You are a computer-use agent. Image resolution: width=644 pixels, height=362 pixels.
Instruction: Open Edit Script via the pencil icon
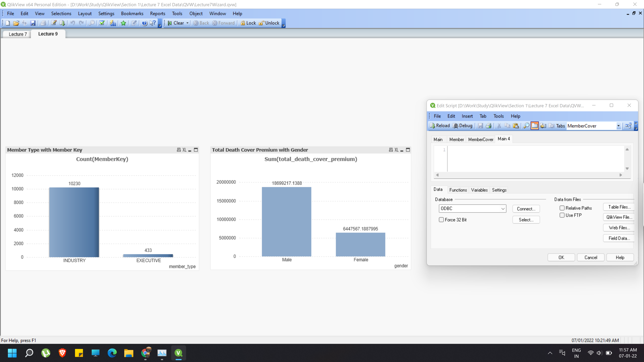click(x=54, y=23)
